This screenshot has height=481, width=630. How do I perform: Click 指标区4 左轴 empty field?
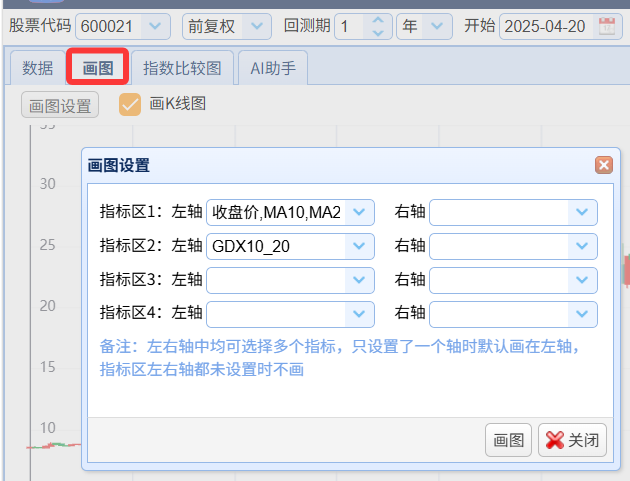point(276,314)
